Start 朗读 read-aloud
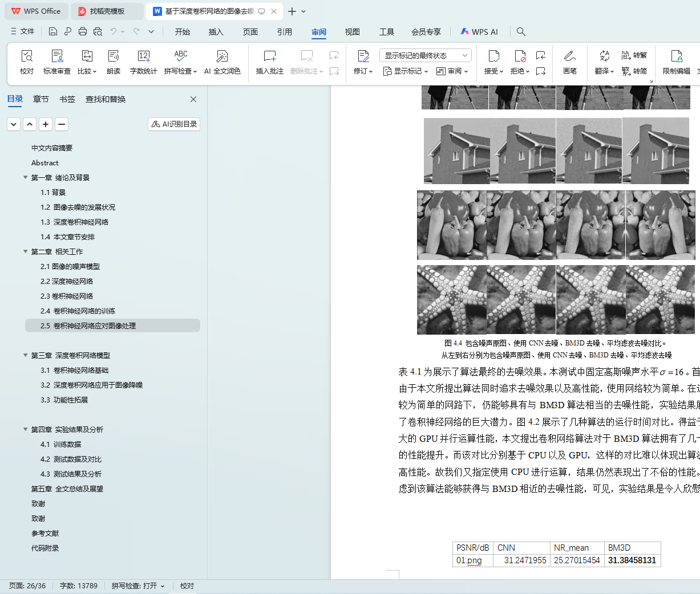 114,62
